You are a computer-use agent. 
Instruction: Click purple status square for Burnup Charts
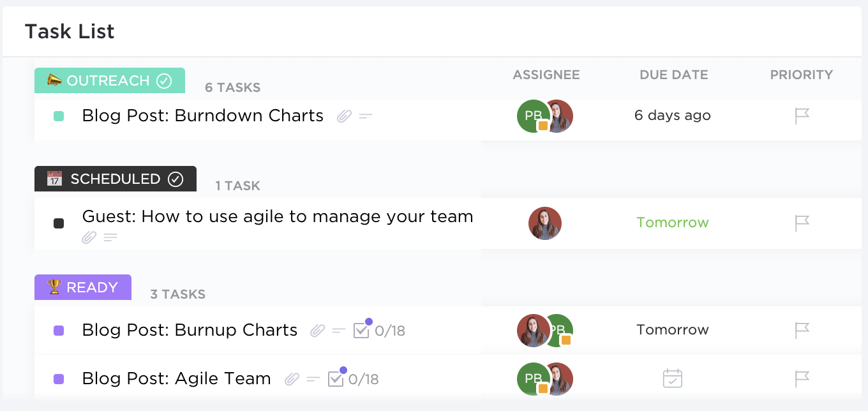pos(59,331)
